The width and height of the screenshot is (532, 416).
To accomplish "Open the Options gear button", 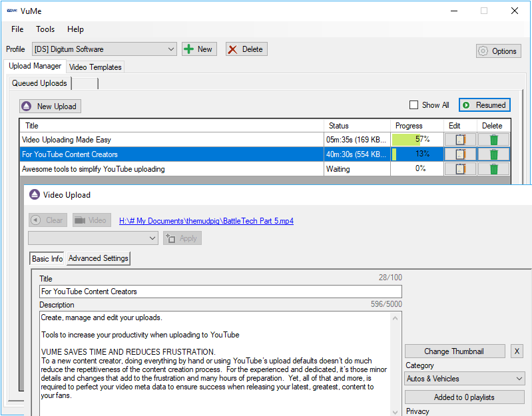I will [499, 51].
